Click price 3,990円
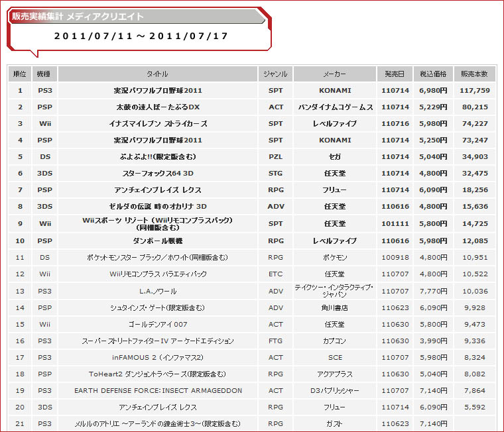The image size is (504, 432). coord(433,341)
